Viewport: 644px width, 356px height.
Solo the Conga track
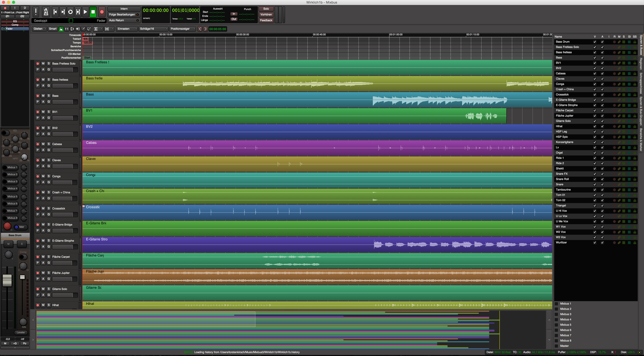pyautogui.click(x=49, y=176)
